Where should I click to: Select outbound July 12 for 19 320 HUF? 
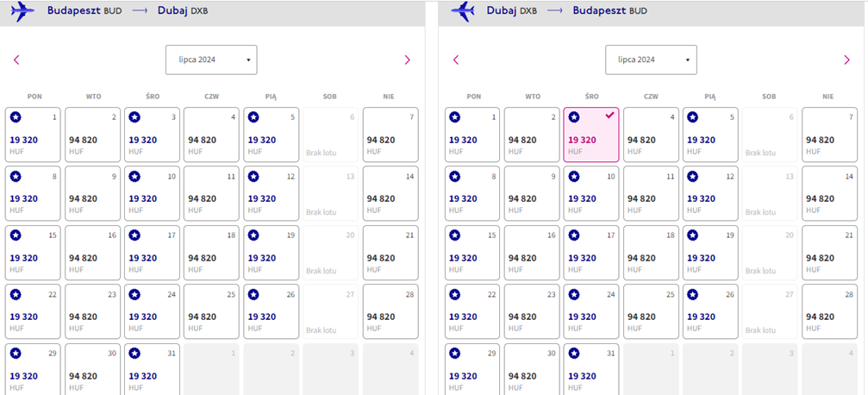tap(272, 193)
